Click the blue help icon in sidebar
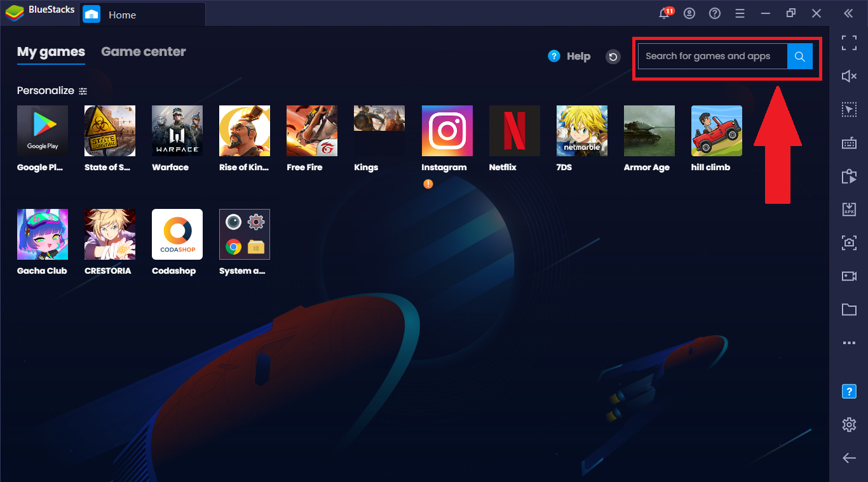Image resolution: width=868 pixels, height=482 pixels. [x=849, y=391]
